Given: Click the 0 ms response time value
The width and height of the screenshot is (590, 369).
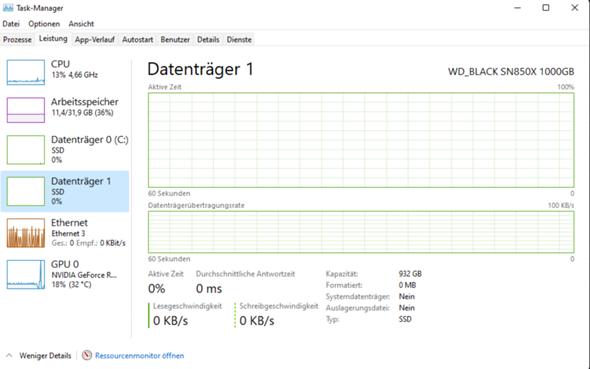Looking at the screenshot, I should tap(209, 289).
